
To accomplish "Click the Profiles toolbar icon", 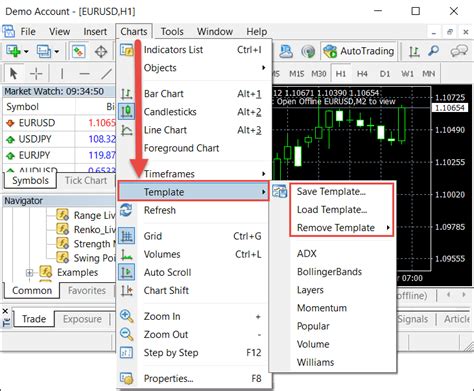I will (44, 51).
